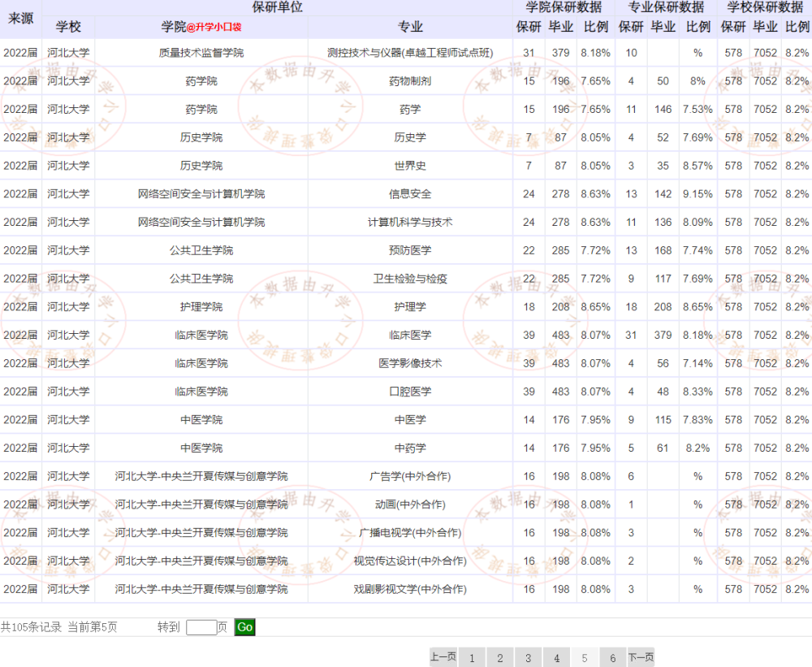The width and height of the screenshot is (812, 667).
Task: Click the 学校 column header
Action: tap(68, 27)
